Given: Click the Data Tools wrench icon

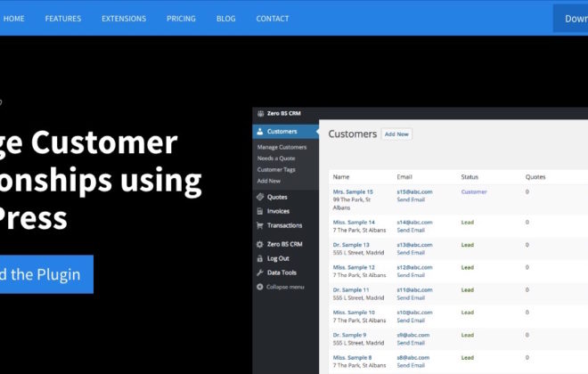Looking at the screenshot, I should (260, 272).
